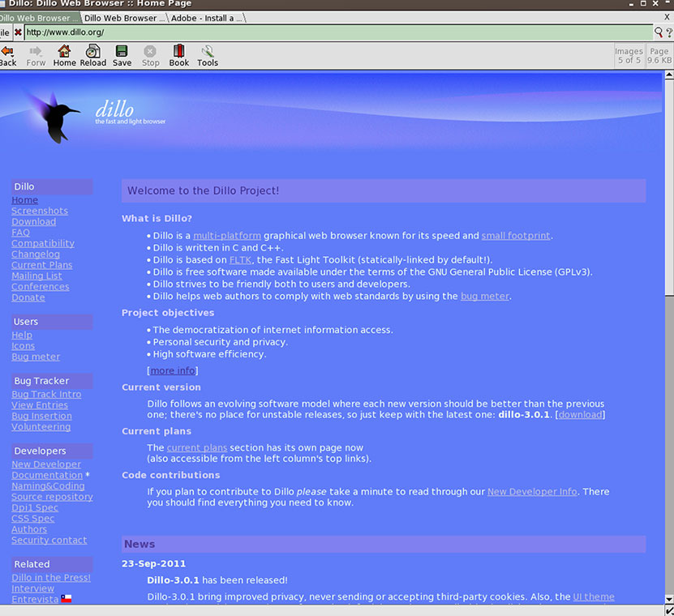Open the File menu at the window's left edge
This screenshot has width=674, height=616.
pyautogui.click(x=5, y=32)
